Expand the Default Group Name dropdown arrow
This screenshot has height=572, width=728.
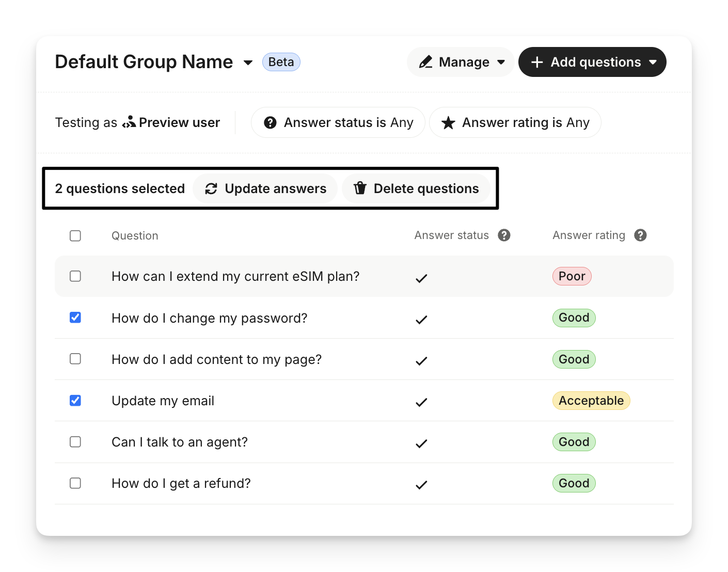tap(248, 63)
